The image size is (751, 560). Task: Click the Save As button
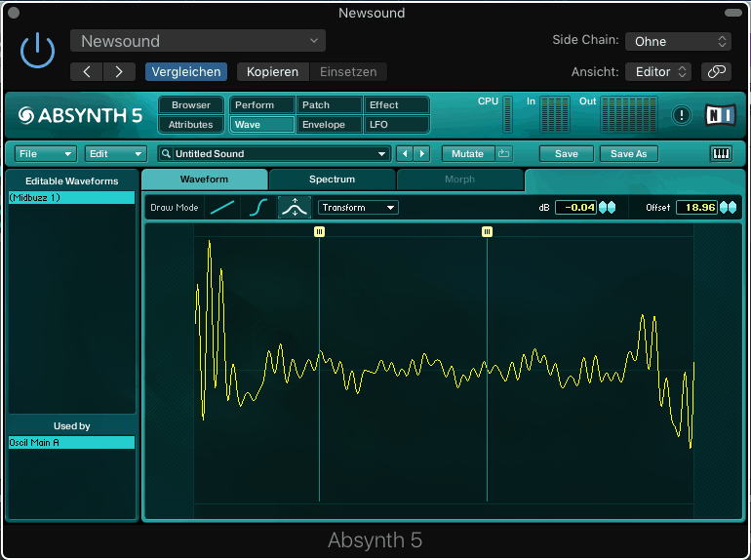pyautogui.click(x=628, y=154)
